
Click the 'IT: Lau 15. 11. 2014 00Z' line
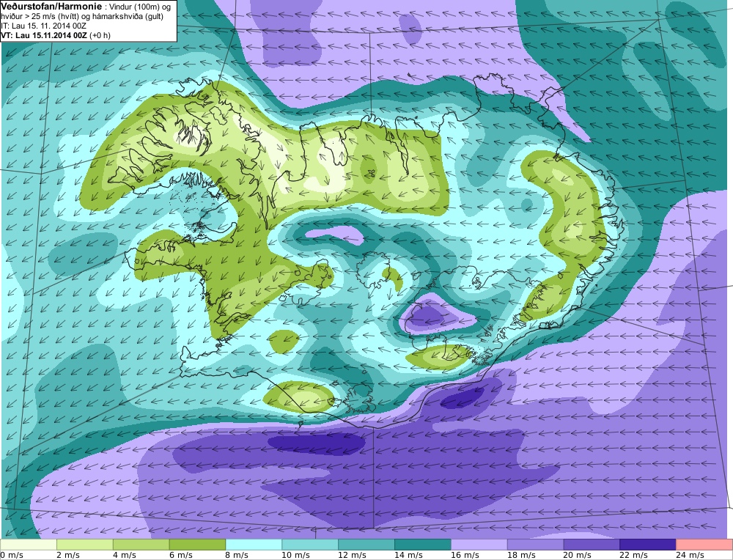tap(43, 26)
